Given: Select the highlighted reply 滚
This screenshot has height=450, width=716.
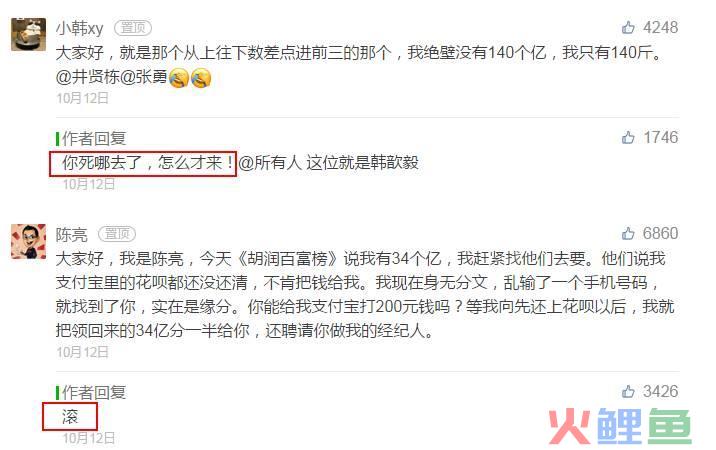Looking at the screenshot, I should pos(70,416).
